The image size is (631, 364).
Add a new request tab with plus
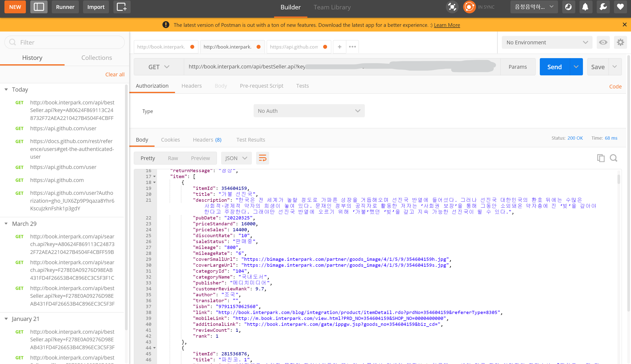(339, 47)
